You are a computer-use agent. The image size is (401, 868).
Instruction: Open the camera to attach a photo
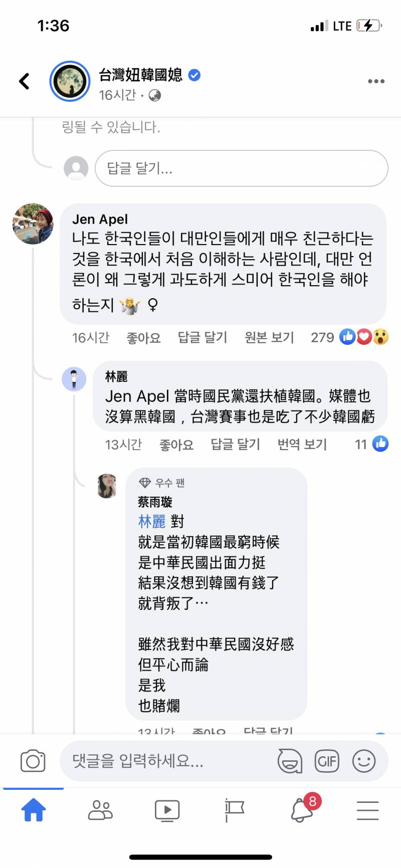point(33,761)
